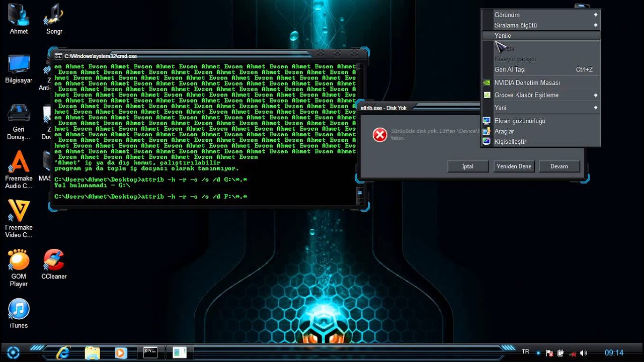The image size is (644, 362).
Task: Select Görünüm in the context menu
Action: point(541,15)
